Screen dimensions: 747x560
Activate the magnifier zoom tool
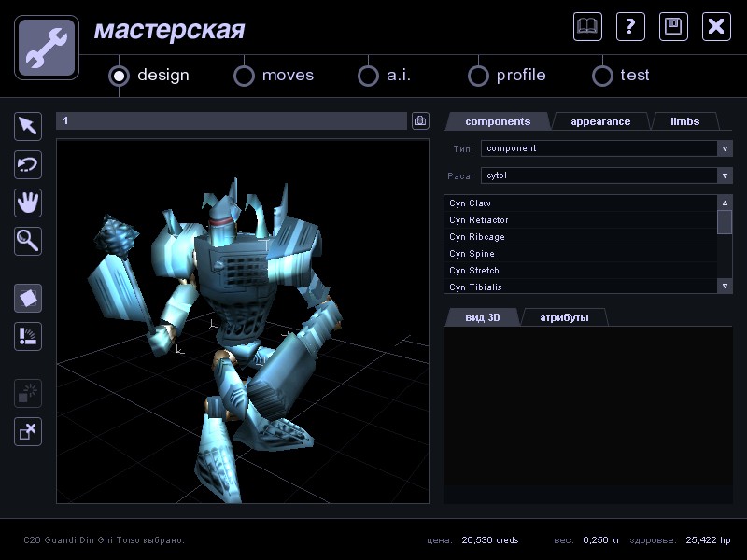pyautogui.click(x=28, y=241)
